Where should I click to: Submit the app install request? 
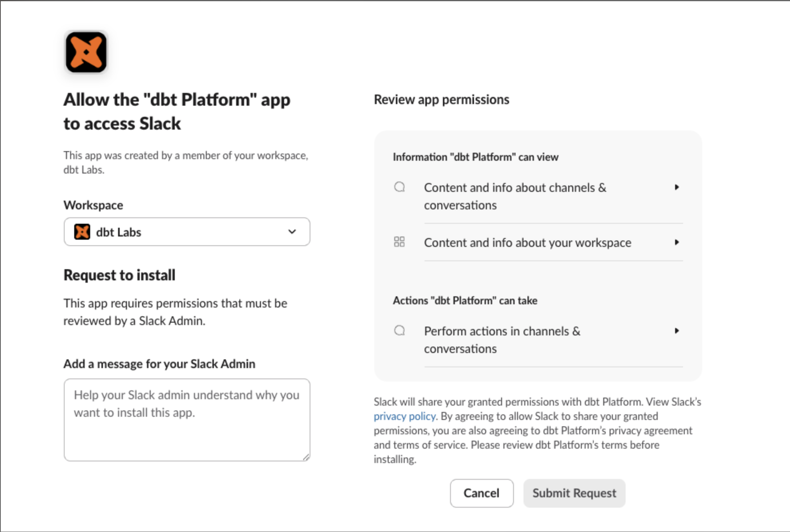(574, 493)
